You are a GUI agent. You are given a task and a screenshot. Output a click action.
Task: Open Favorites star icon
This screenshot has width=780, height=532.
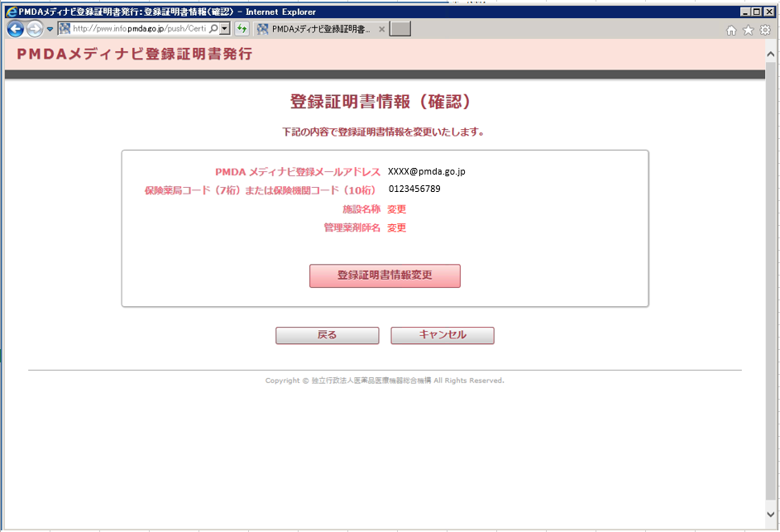pos(749,31)
